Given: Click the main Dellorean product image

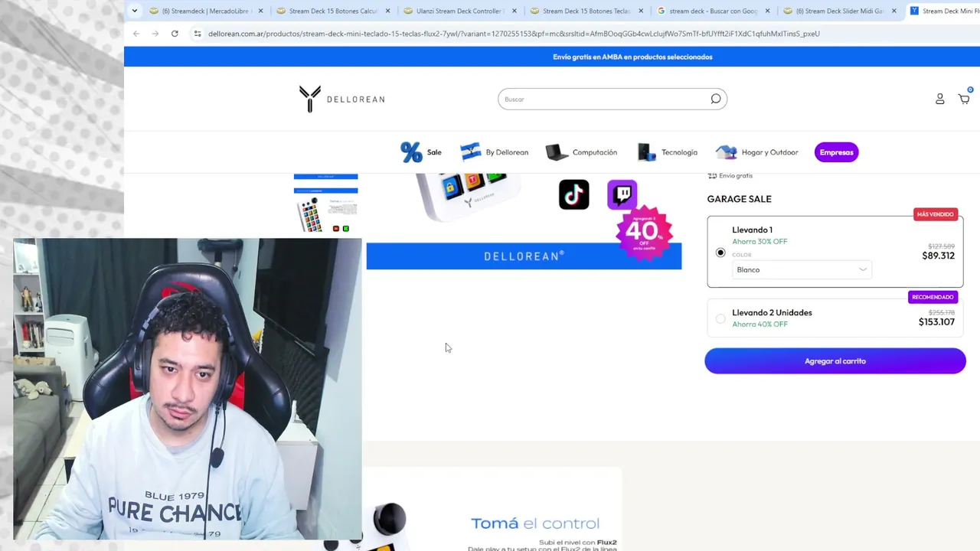Looking at the screenshot, I should (x=524, y=222).
